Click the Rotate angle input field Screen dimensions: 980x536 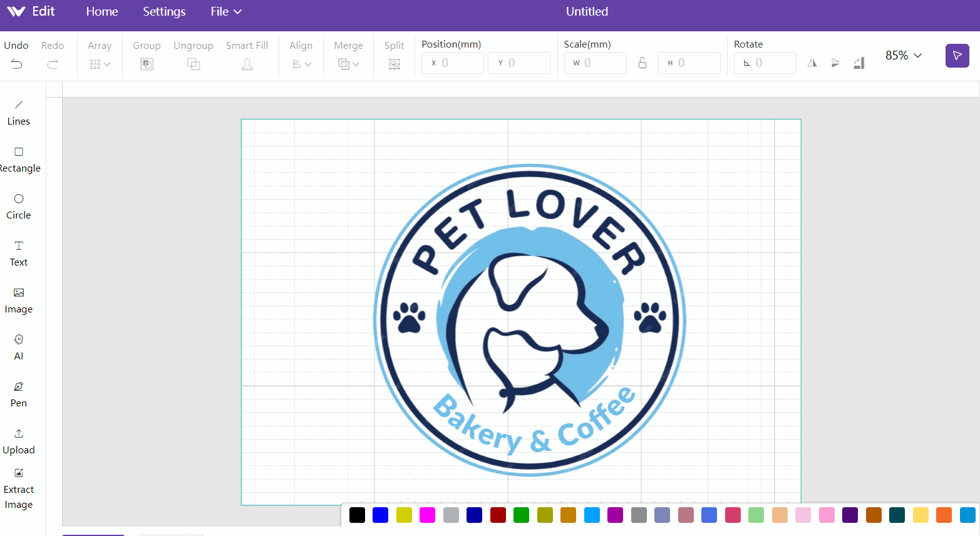(x=765, y=63)
